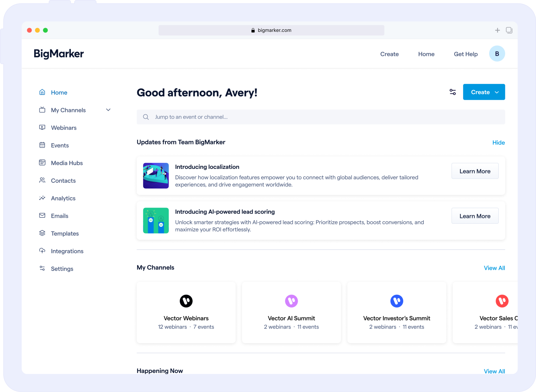Select Media Hubs in the sidebar

[67, 163]
